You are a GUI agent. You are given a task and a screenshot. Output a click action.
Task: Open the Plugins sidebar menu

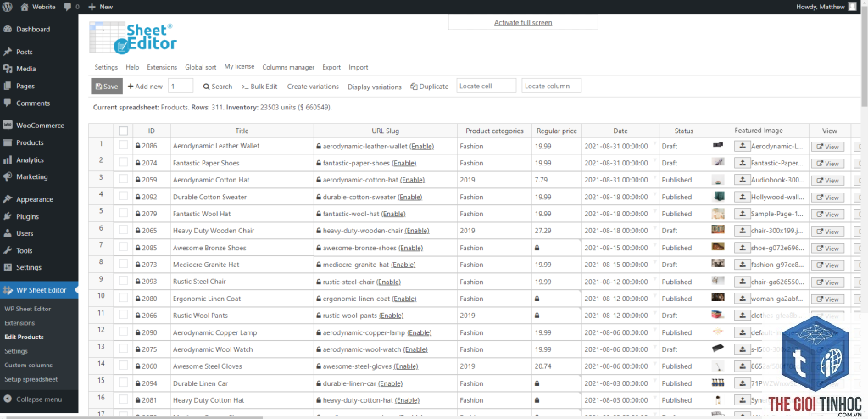tap(39, 216)
